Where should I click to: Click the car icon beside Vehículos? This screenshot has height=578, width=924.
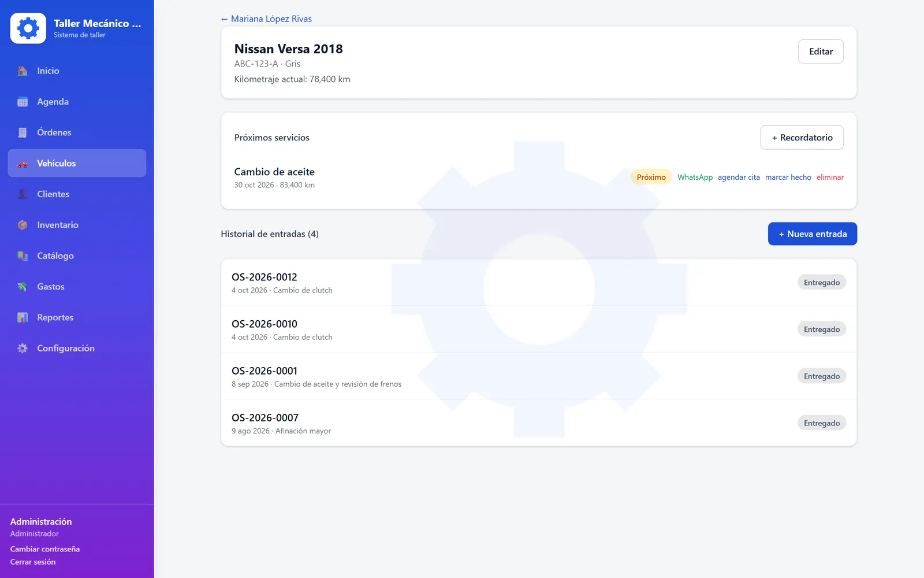(x=23, y=164)
